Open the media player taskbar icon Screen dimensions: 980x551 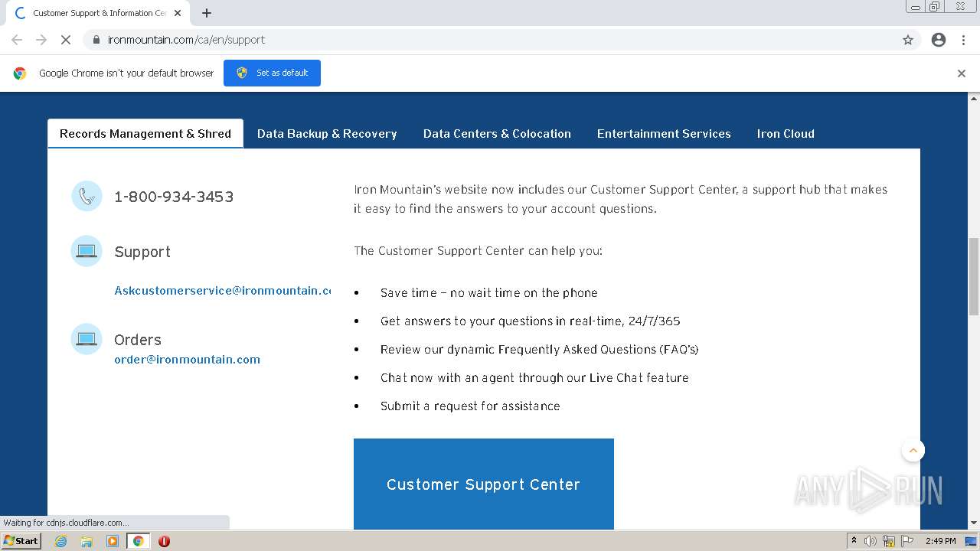[113, 541]
